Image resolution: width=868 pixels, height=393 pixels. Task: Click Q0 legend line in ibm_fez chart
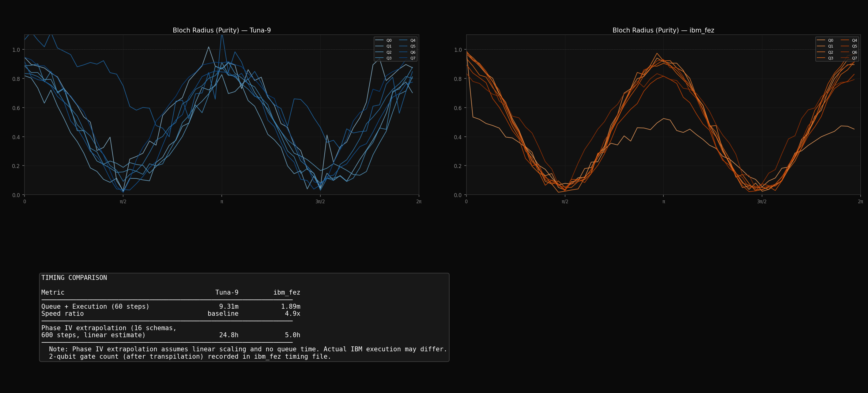[x=821, y=40]
